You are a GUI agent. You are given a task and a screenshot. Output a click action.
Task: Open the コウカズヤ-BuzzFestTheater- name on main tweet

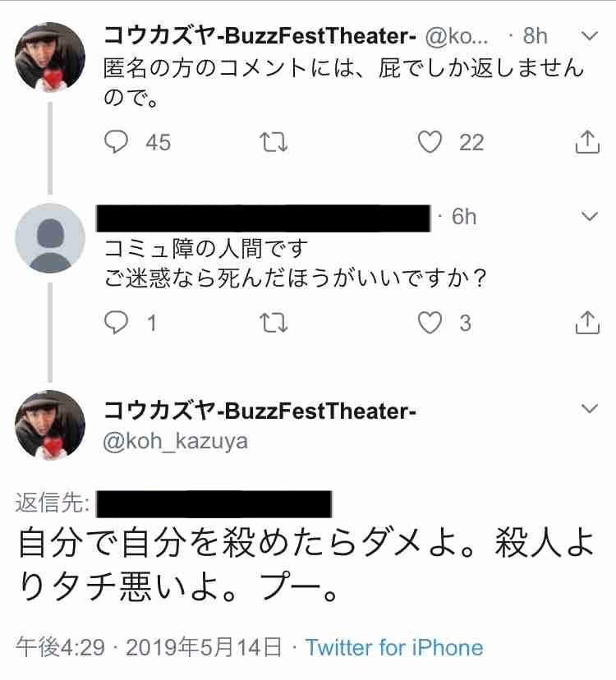coord(260,410)
